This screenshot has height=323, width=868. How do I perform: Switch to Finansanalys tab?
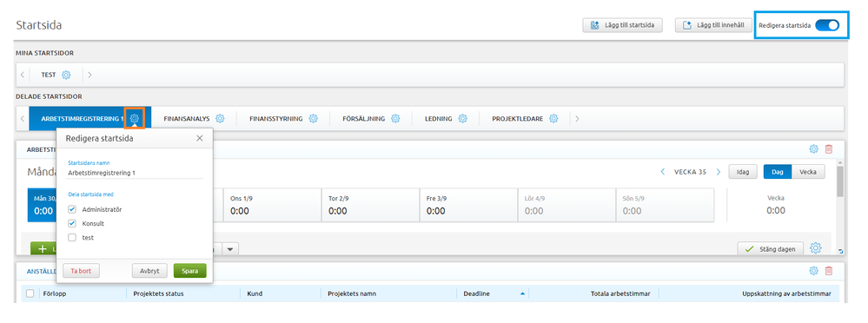(187, 118)
